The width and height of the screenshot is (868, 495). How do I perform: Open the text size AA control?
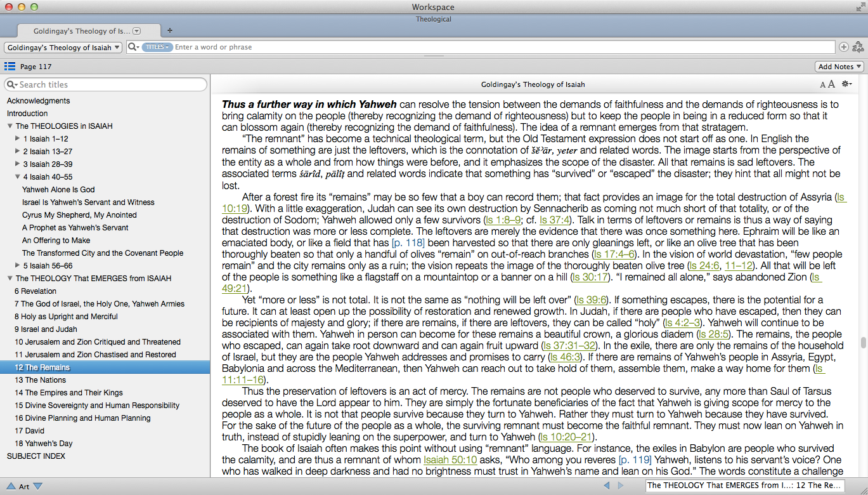tap(827, 84)
